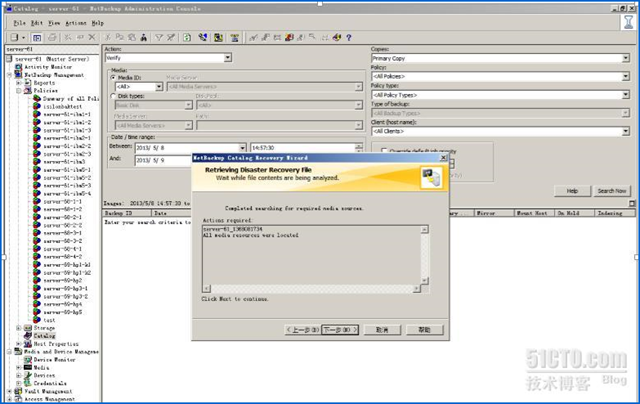This screenshot has height=404, width=640.
Task: Click the Device Monitor icon
Action: point(28,360)
